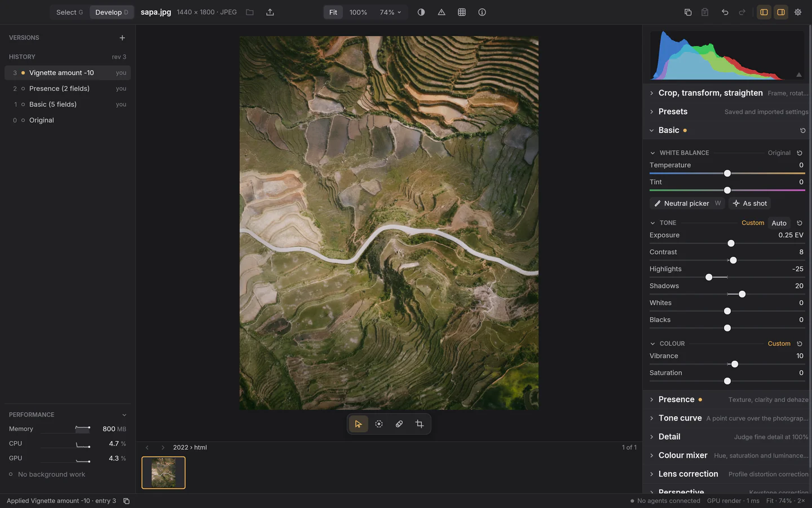Expand the Lens correction panel
812x508 pixels.
[x=727, y=474]
